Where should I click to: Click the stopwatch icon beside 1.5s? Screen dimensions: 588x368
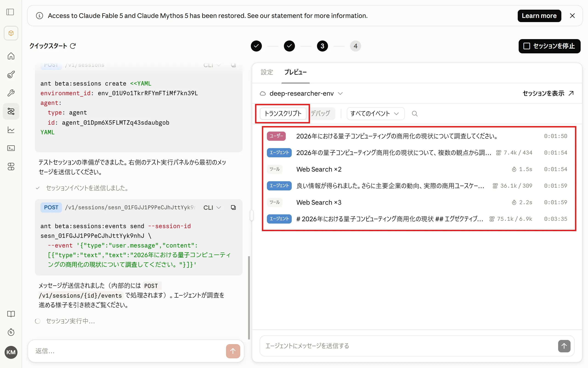click(514, 169)
